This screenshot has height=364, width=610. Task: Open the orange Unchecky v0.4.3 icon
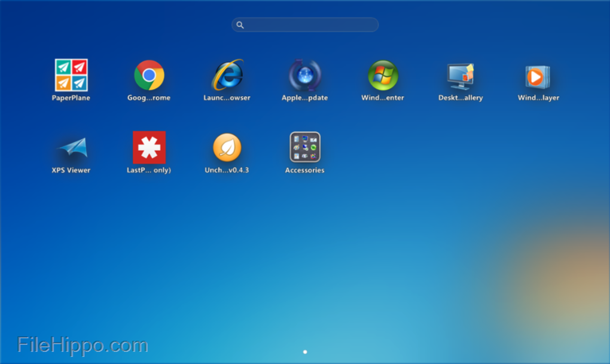tap(227, 148)
